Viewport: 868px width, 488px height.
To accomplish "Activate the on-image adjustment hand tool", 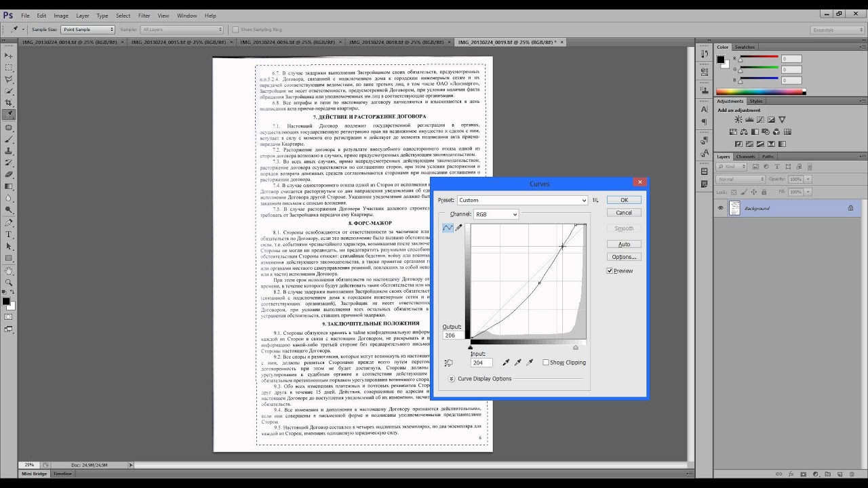I will [x=448, y=363].
